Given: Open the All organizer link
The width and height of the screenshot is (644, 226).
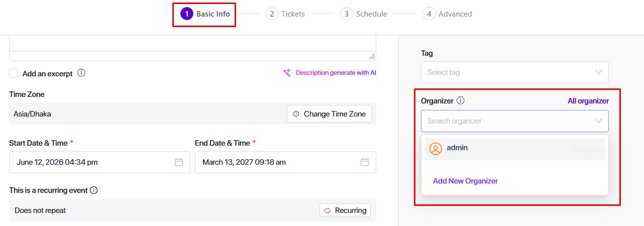Looking at the screenshot, I should coord(588,101).
